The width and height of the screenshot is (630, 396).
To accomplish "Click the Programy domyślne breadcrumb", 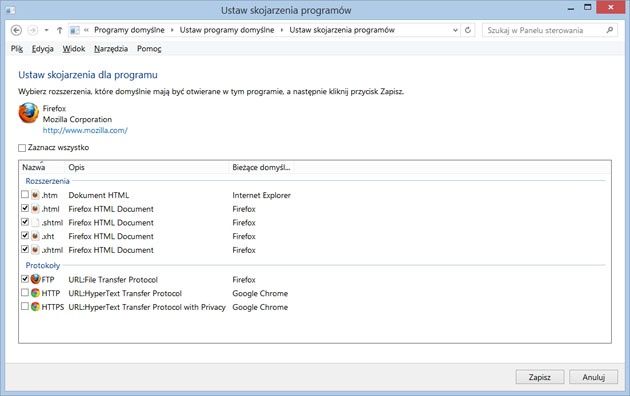I will pyautogui.click(x=129, y=30).
